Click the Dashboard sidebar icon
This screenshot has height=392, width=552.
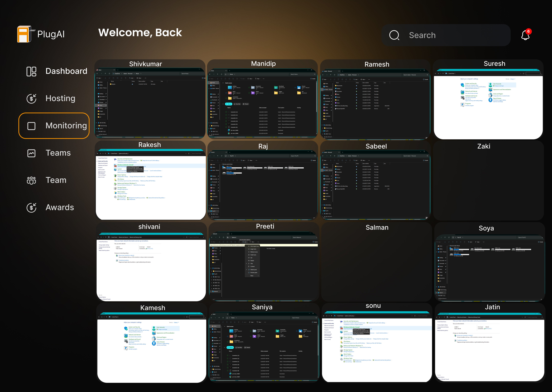31,71
